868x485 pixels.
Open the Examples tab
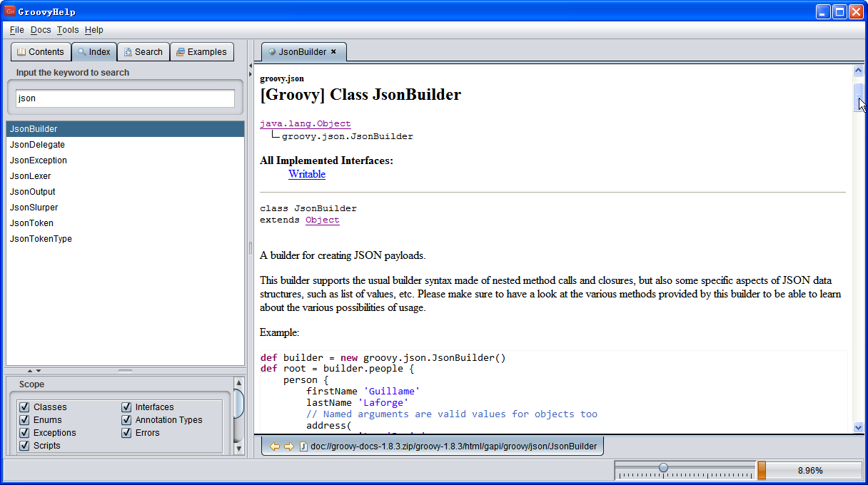tap(201, 52)
